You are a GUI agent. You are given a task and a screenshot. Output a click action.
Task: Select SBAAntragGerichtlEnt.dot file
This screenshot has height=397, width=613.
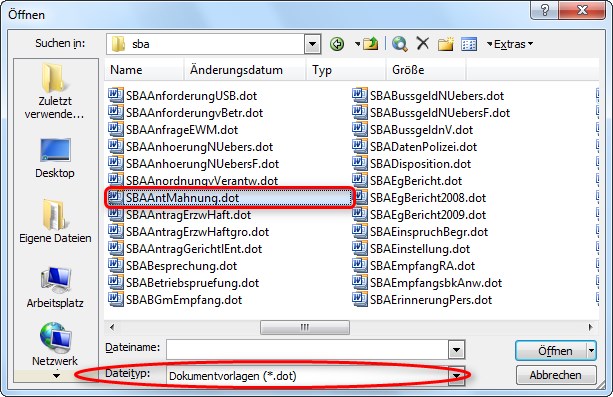(185, 249)
